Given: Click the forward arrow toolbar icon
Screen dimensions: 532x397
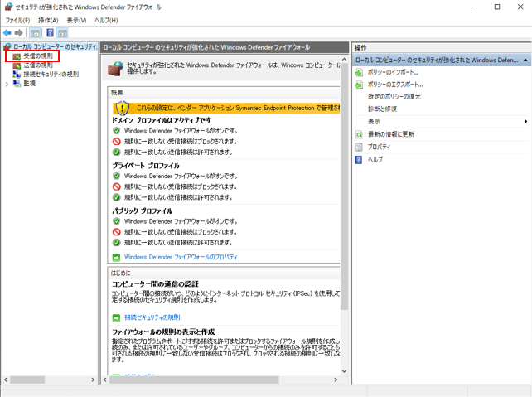Looking at the screenshot, I should coord(19,32).
